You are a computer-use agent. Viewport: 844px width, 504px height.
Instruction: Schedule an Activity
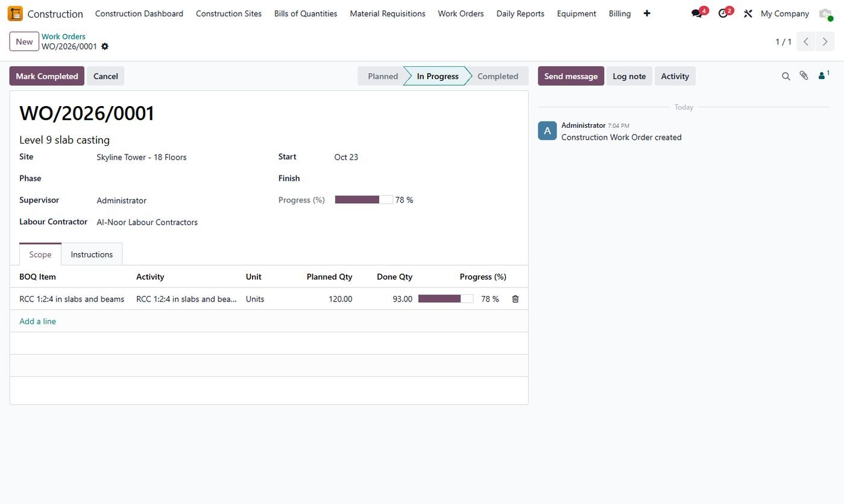[x=675, y=76]
